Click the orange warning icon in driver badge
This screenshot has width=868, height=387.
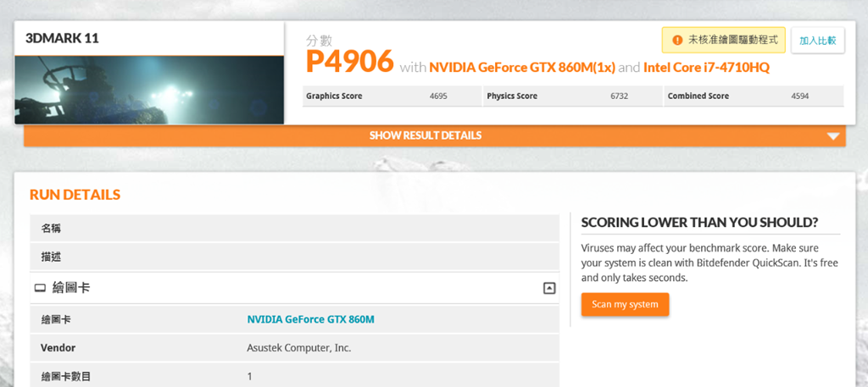tap(677, 40)
